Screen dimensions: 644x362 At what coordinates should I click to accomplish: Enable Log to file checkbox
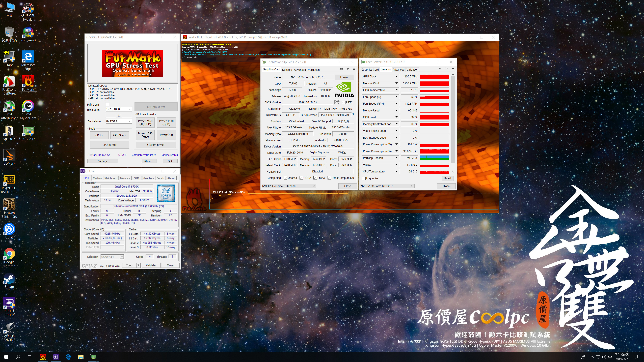[364, 178]
